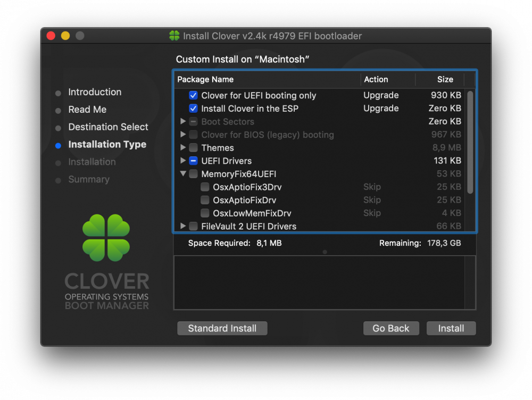Expand Clover for BIOS (legacy) booting group
Image resolution: width=532 pixels, height=400 pixels.
click(183, 135)
